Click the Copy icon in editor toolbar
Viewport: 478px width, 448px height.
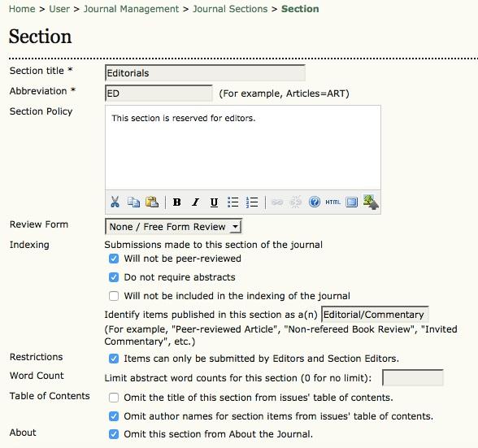pyautogui.click(x=133, y=202)
